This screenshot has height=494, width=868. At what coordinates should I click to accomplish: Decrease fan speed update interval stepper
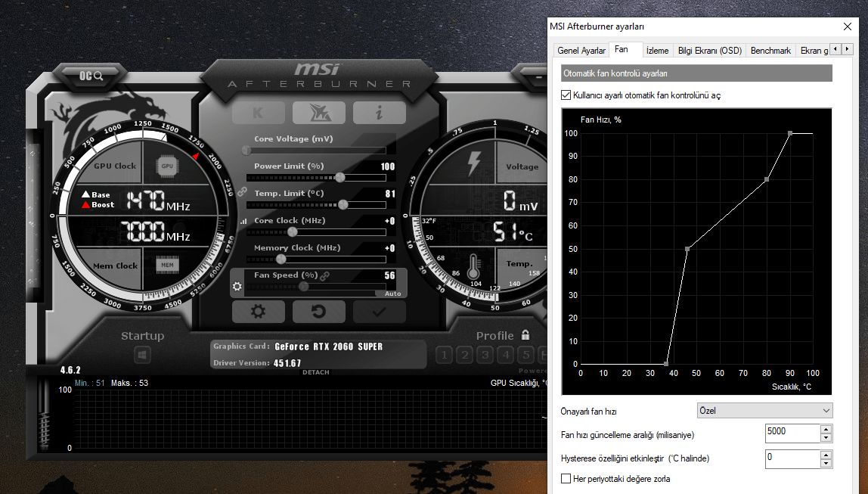click(826, 437)
